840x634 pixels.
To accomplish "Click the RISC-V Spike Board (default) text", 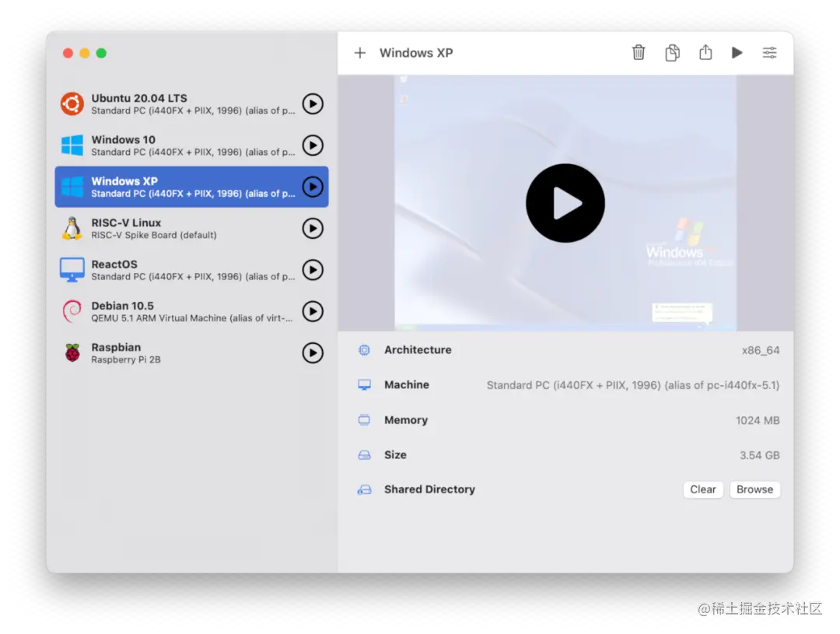I will [154, 235].
